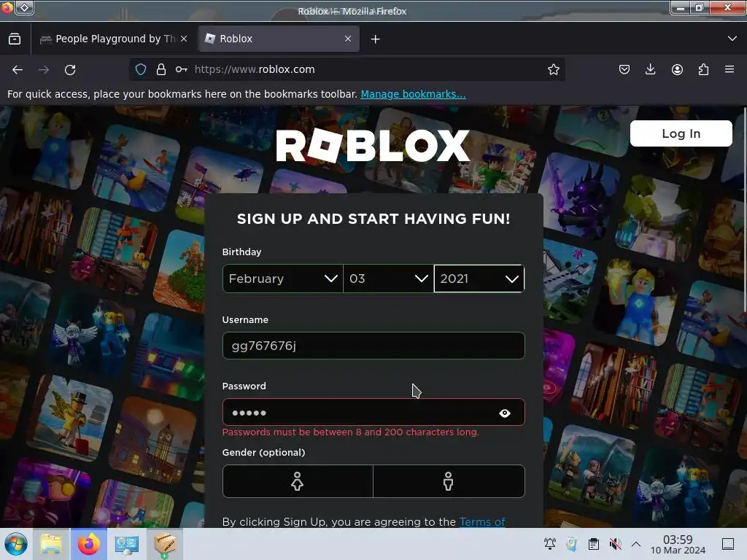The height and width of the screenshot is (560, 747).
Task: Close the People Playground tab
Action: 184,39
